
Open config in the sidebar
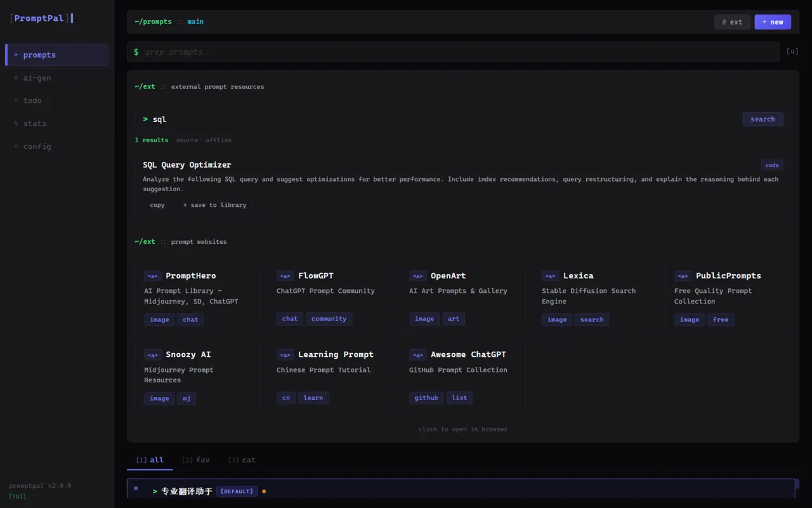coord(56,146)
